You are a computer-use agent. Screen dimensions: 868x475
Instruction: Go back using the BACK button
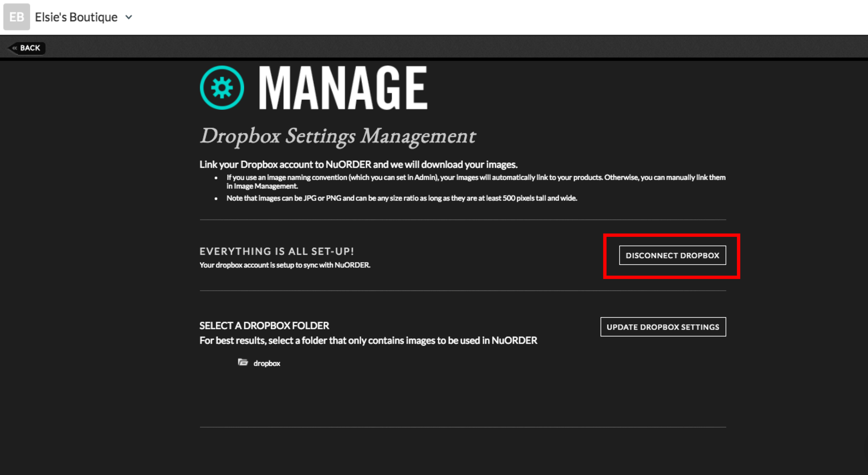coord(27,48)
